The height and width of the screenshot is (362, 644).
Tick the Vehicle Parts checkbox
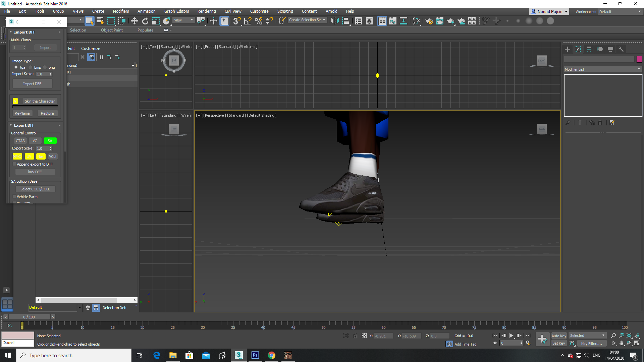(x=14, y=197)
